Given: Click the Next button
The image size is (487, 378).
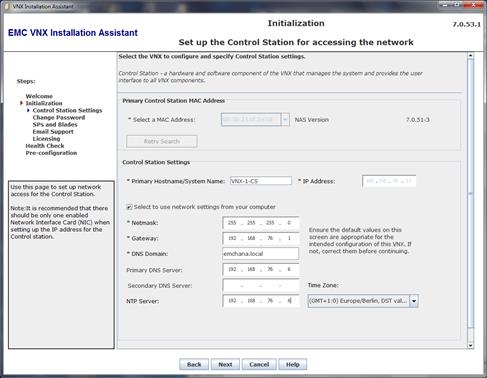Looking at the screenshot, I should point(225,364).
